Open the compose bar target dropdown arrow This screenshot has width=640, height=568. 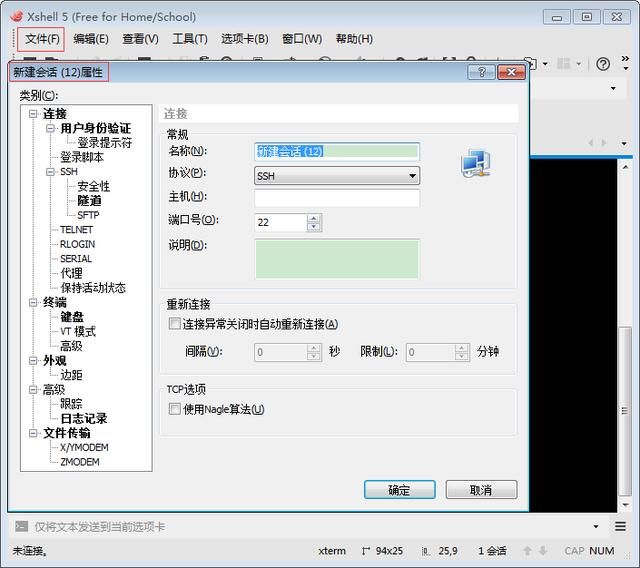click(x=596, y=527)
